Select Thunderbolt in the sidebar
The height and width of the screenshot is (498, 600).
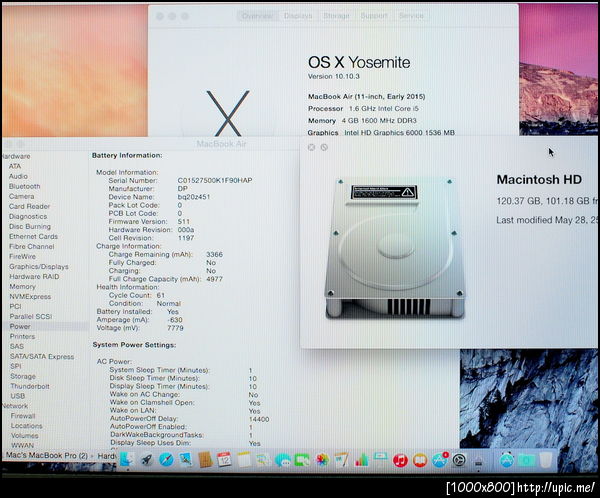pos(30,386)
